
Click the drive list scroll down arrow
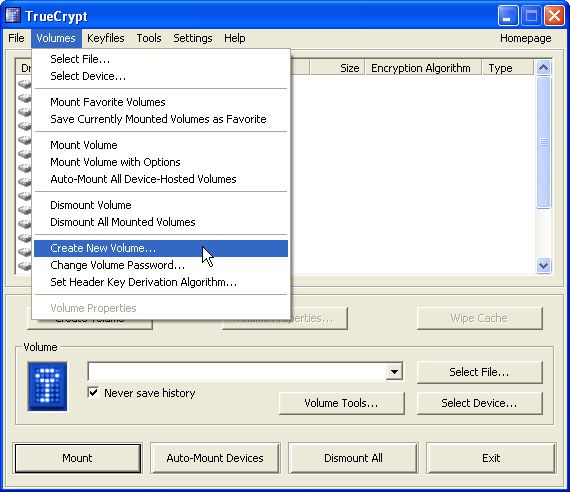coord(543,265)
